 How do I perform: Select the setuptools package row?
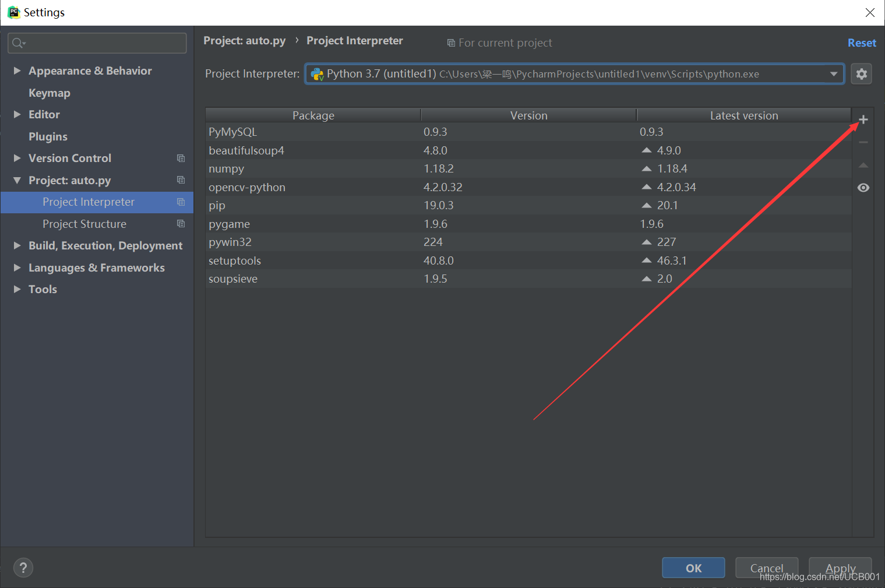click(528, 260)
